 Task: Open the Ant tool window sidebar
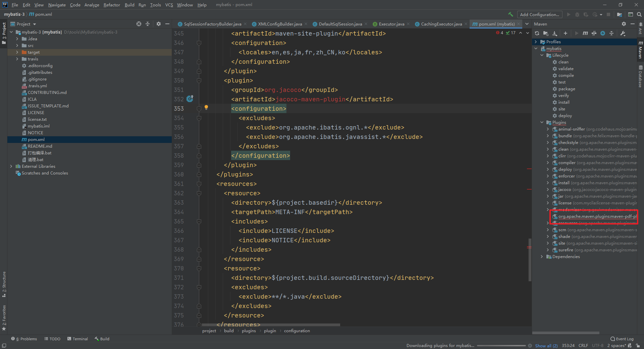point(640,28)
